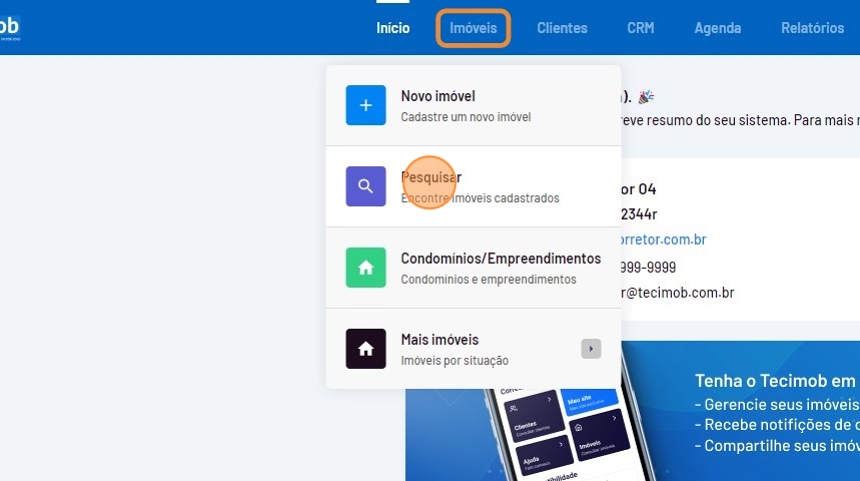This screenshot has width=860, height=481.
Task: Open the Imóveis dropdown in navigation
Action: click(x=473, y=28)
